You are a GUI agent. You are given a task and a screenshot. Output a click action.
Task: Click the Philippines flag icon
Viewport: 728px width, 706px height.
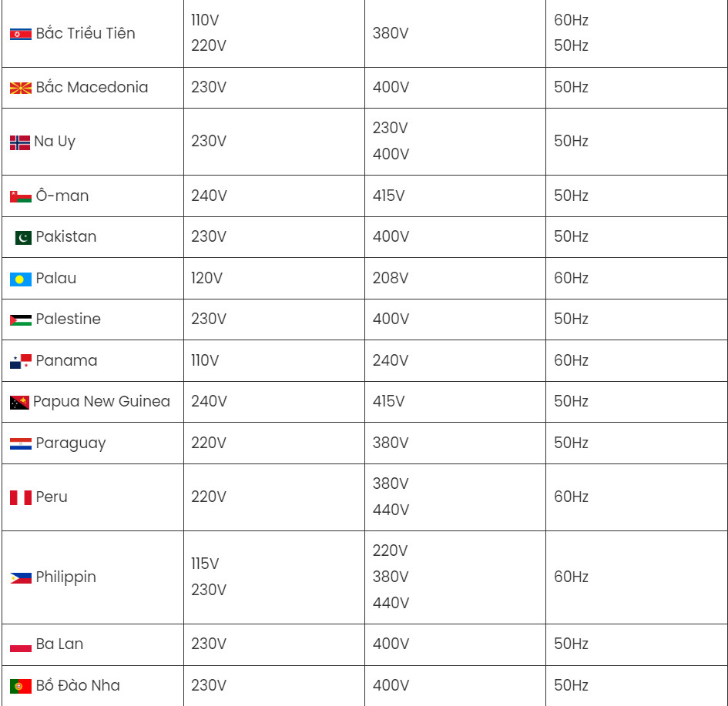click(21, 577)
